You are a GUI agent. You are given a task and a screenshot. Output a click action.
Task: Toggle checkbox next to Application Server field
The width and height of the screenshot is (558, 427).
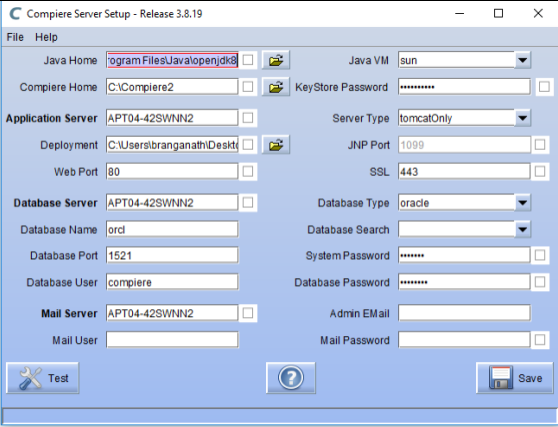(248, 118)
